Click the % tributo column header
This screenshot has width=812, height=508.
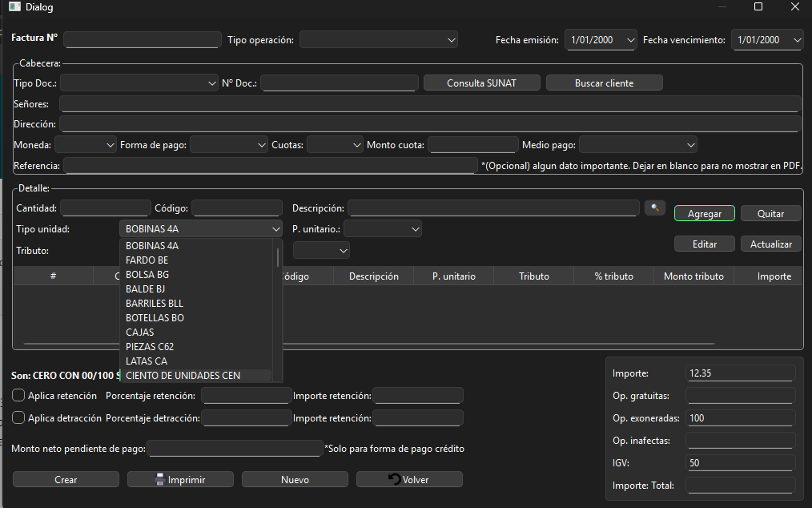[x=613, y=276]
